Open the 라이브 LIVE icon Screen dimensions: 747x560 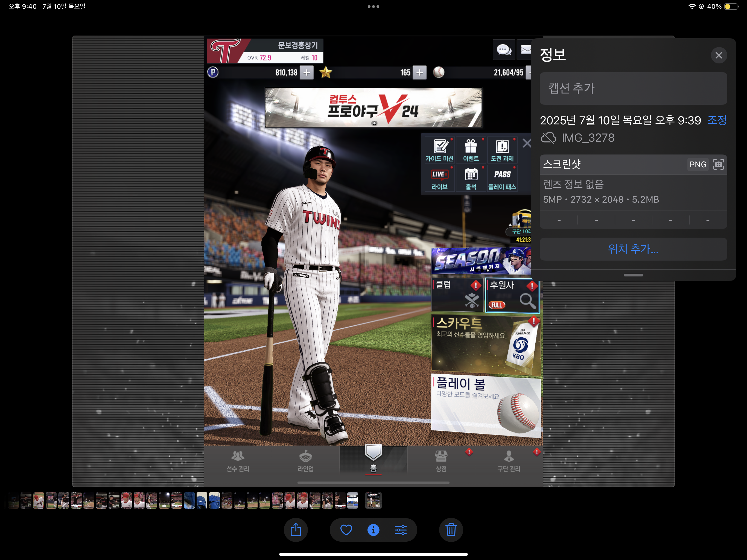[439, 179]
